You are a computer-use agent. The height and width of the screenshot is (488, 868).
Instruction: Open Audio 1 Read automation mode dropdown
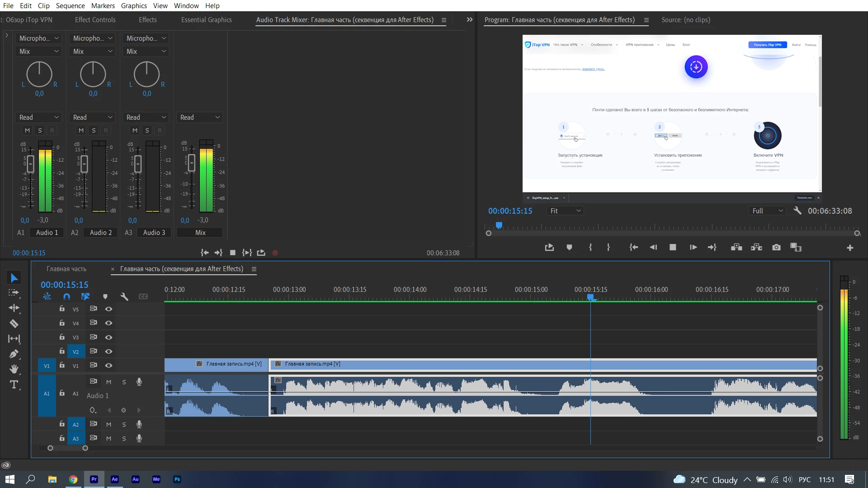coord(39,117)
